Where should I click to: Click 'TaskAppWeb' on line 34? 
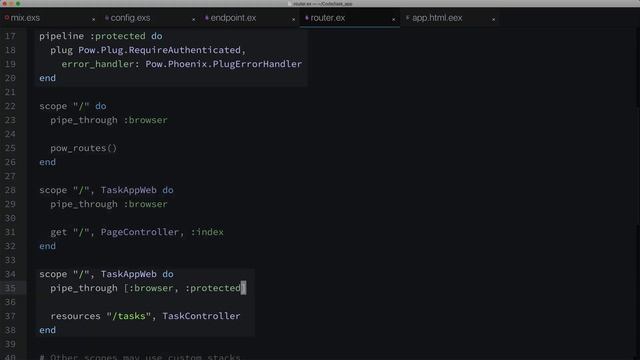click(x=129, y=274)
